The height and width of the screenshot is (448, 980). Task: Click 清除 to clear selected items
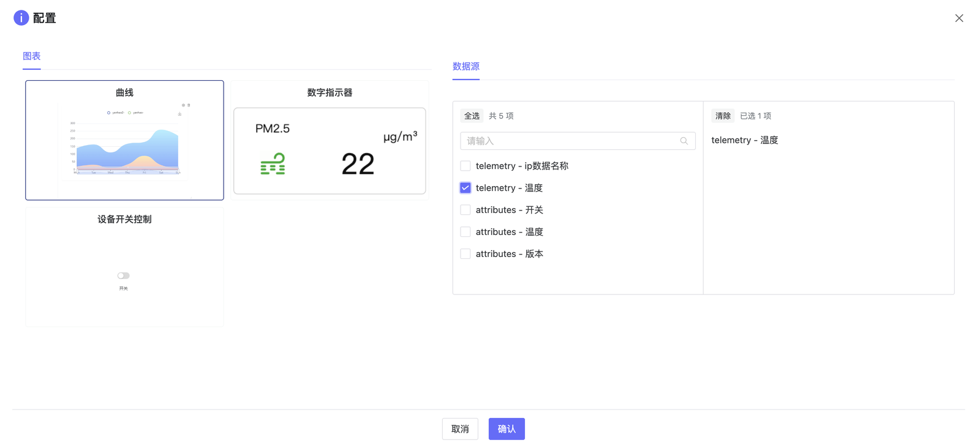click(x=723, y=116)
